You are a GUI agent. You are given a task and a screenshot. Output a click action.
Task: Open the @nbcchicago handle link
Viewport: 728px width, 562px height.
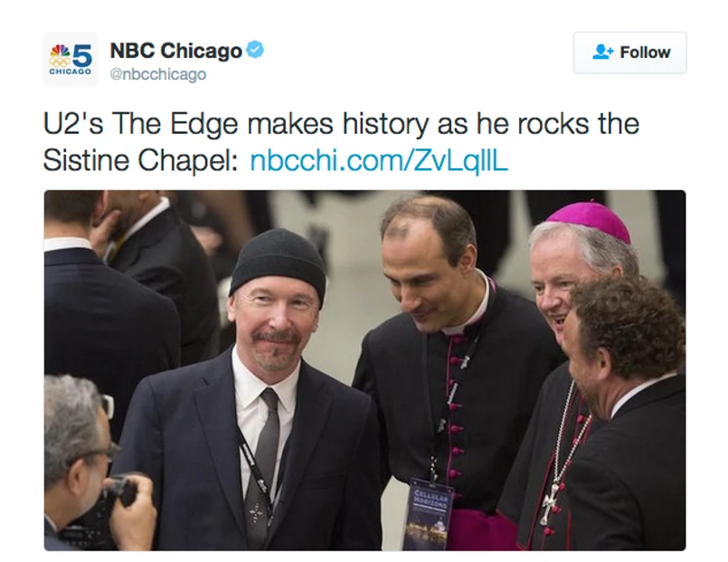(x=158, y=74)
